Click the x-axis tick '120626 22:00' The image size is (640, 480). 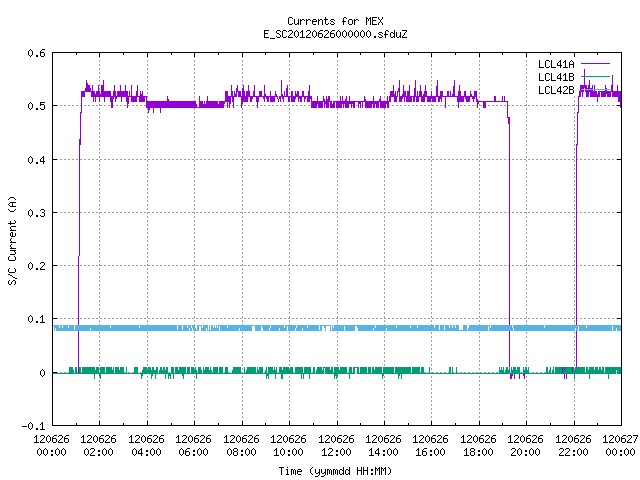click(x=573, y=446)
